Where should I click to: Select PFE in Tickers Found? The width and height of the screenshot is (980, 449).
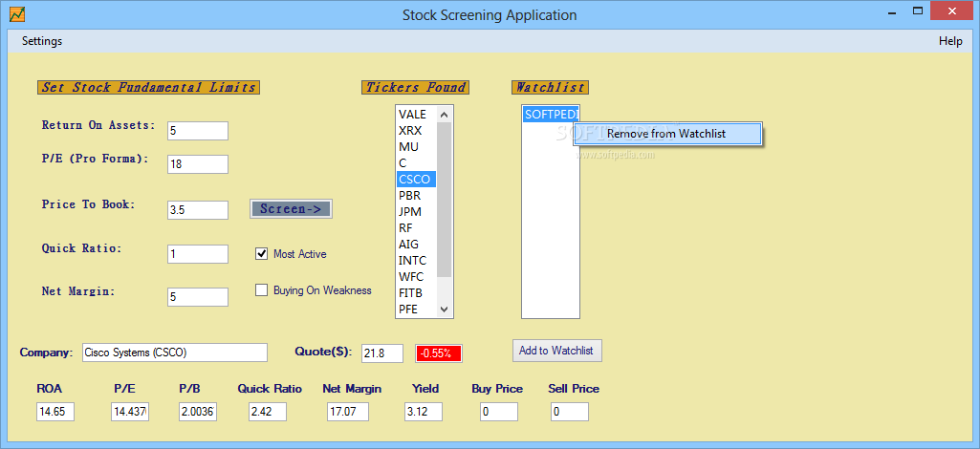pos(416,310)
